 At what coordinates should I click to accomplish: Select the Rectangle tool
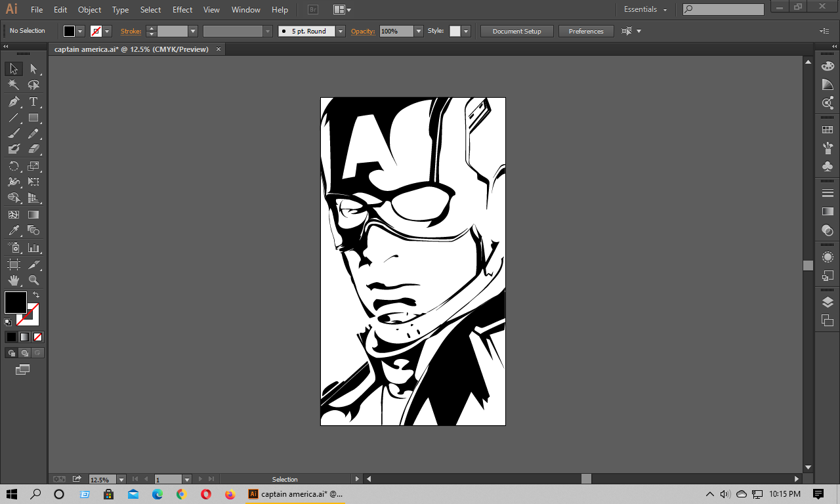click(x=33, y=118)
